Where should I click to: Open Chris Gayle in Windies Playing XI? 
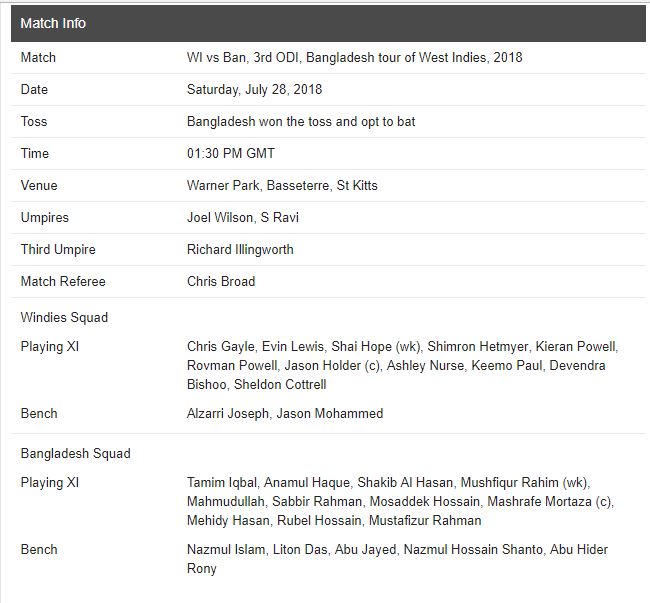220,347
